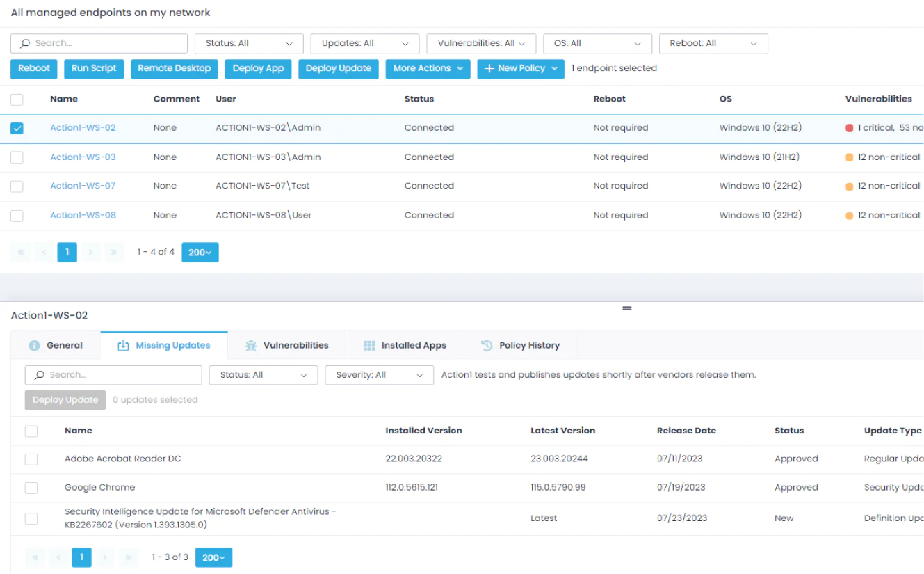Open the Updates: All filter dropdown

(x=365, y=43)
